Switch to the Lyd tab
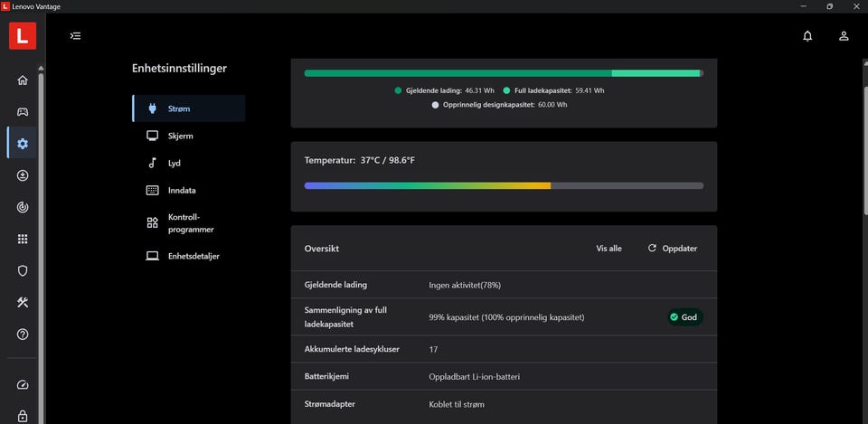 [x=189, y=163]
